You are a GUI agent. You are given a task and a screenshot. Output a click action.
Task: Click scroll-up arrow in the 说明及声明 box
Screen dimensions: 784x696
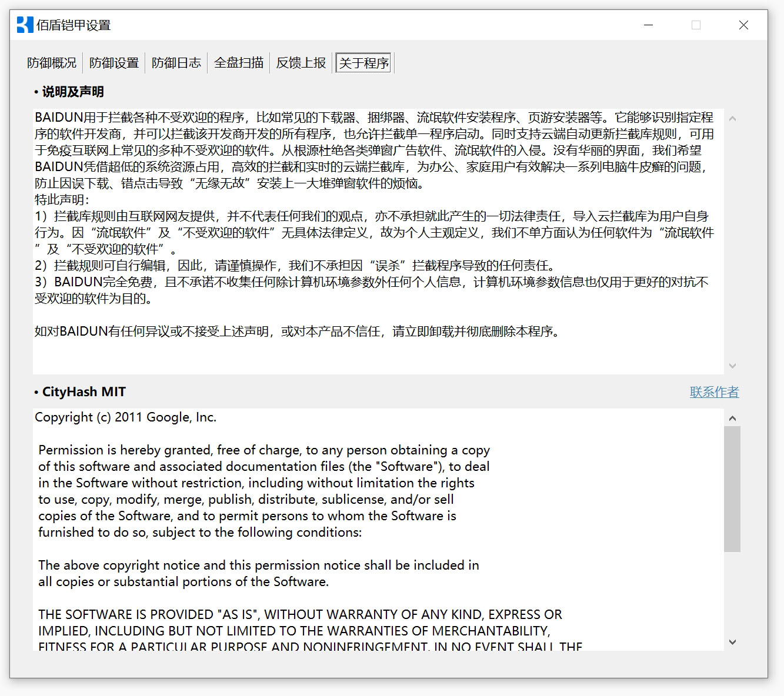pos(732,118)
